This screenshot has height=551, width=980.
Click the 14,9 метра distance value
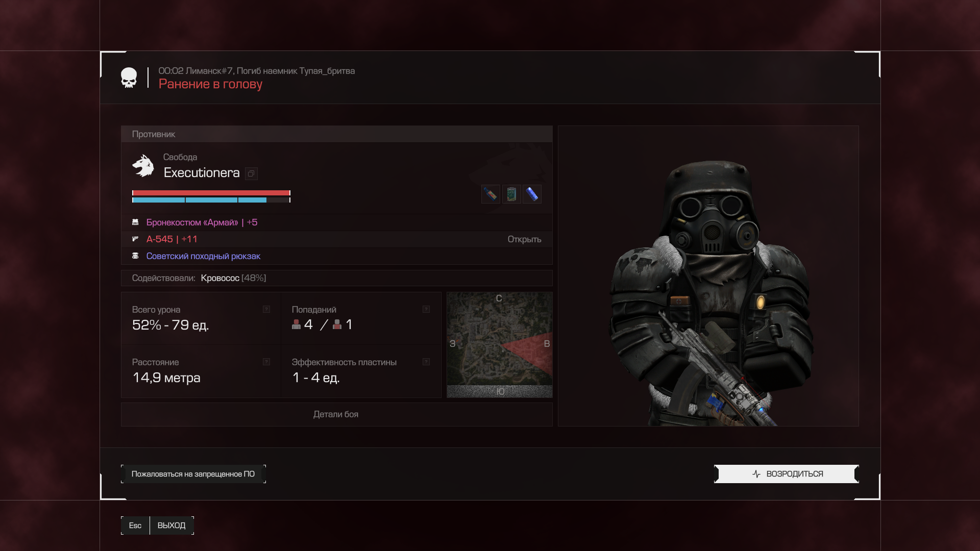tap(166, 378)
